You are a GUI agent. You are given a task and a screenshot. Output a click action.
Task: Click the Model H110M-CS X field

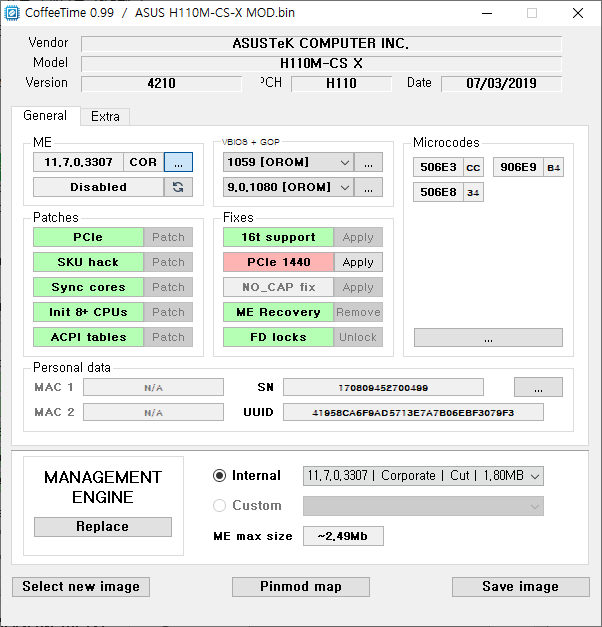point(321,64)
